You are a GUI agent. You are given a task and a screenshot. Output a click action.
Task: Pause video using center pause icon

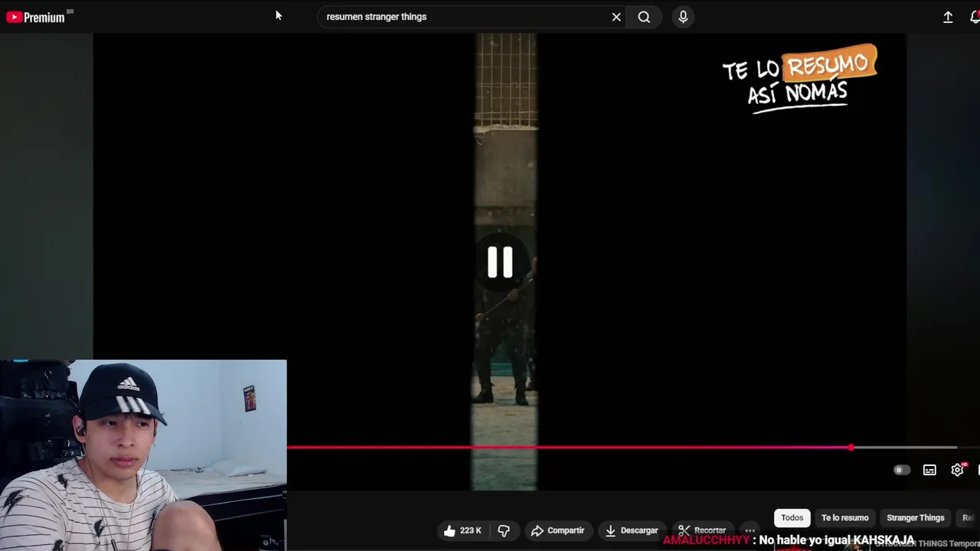(500, 262)
